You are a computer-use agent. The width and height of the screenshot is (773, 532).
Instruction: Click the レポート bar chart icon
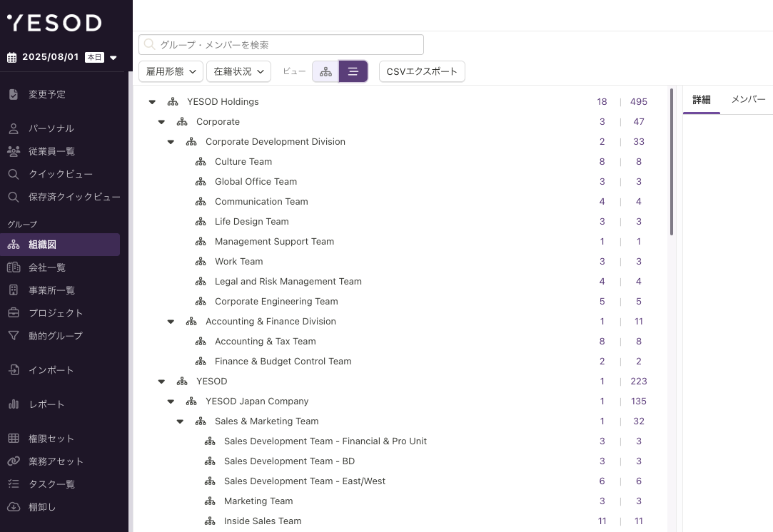14,404
